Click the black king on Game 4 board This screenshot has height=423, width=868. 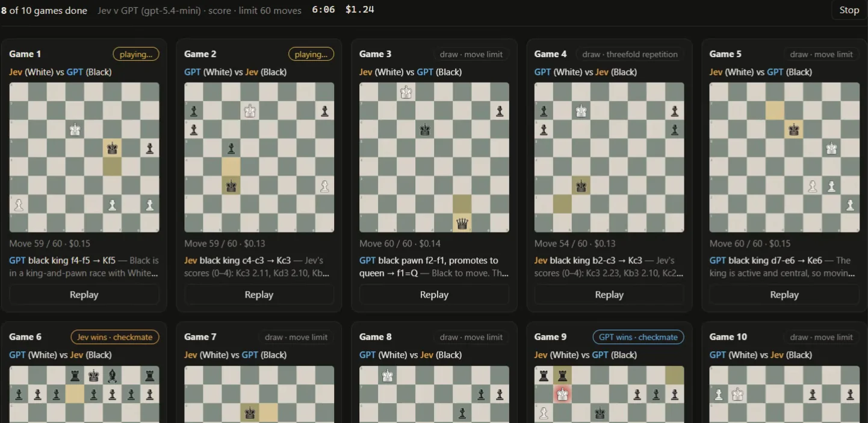coord(581,186)
